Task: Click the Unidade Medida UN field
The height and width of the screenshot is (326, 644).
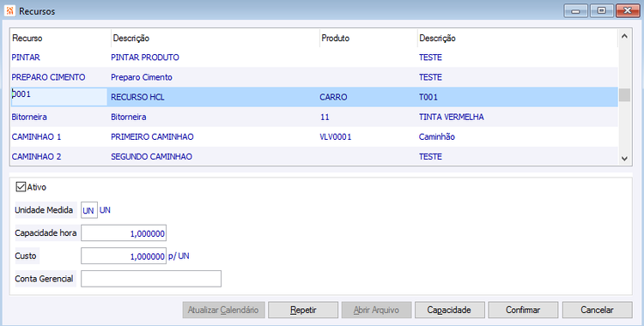Action: [x=89, y=210]
